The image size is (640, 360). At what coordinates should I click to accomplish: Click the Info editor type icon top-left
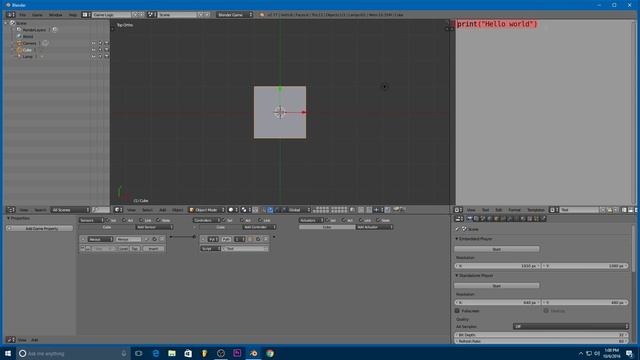coord(10,15)
